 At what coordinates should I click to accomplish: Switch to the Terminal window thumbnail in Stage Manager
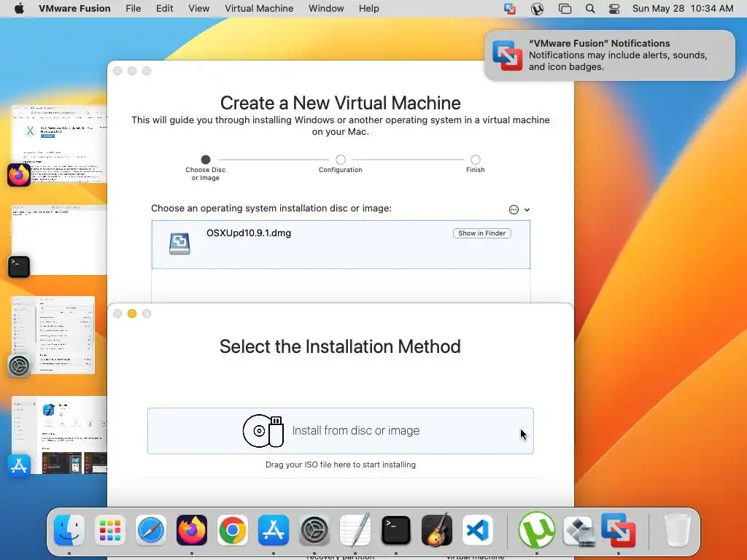[x=59, y=240]
